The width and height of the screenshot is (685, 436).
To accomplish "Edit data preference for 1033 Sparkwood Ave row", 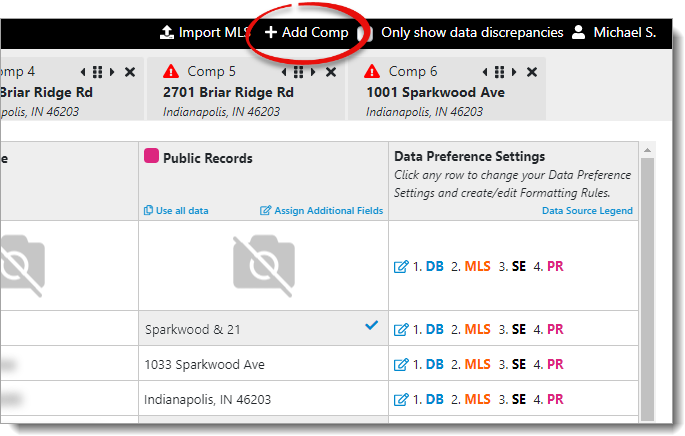I will tap(401, 364).
